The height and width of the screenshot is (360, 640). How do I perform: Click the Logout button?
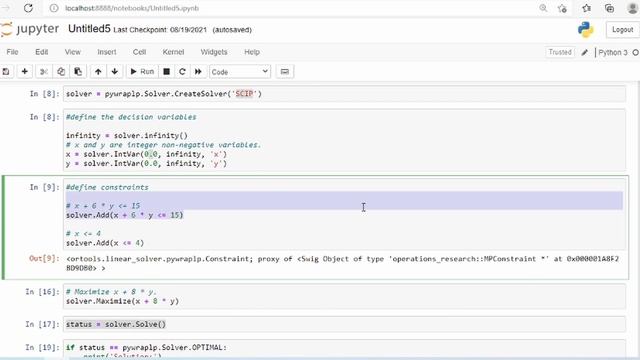622,30
